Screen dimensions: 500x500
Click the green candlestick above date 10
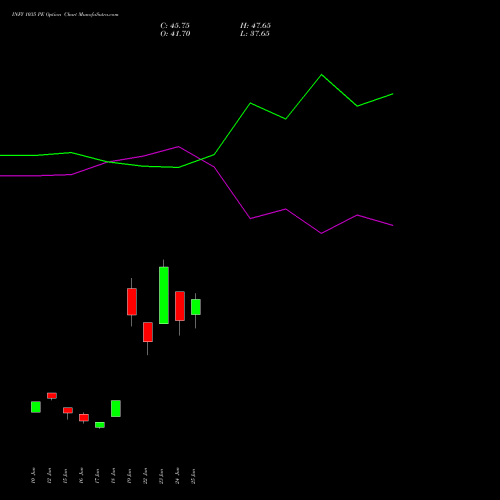click(36, 407)
